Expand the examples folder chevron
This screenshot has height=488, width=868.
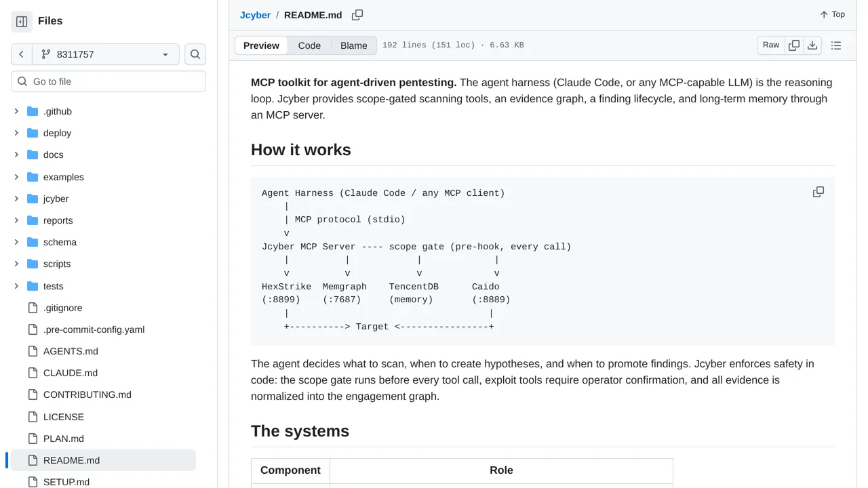pos(16,177)
